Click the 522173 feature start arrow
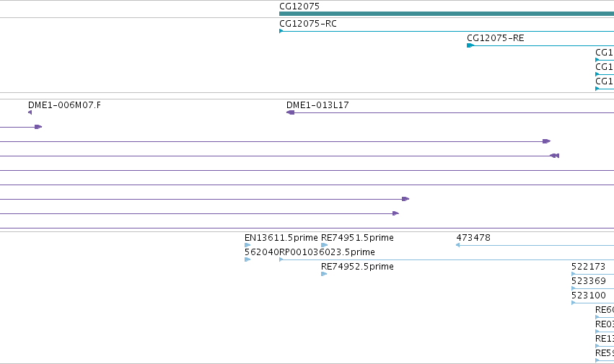The image size is (614, 364). coord(574,274)
